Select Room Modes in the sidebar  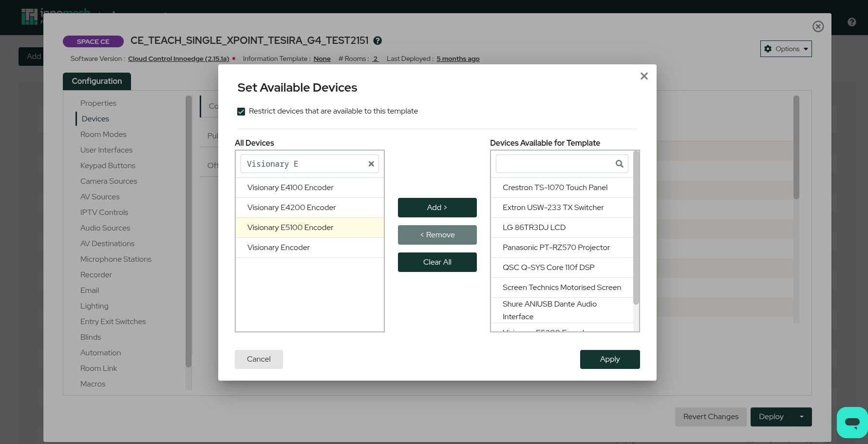click(x=103, y=135)
